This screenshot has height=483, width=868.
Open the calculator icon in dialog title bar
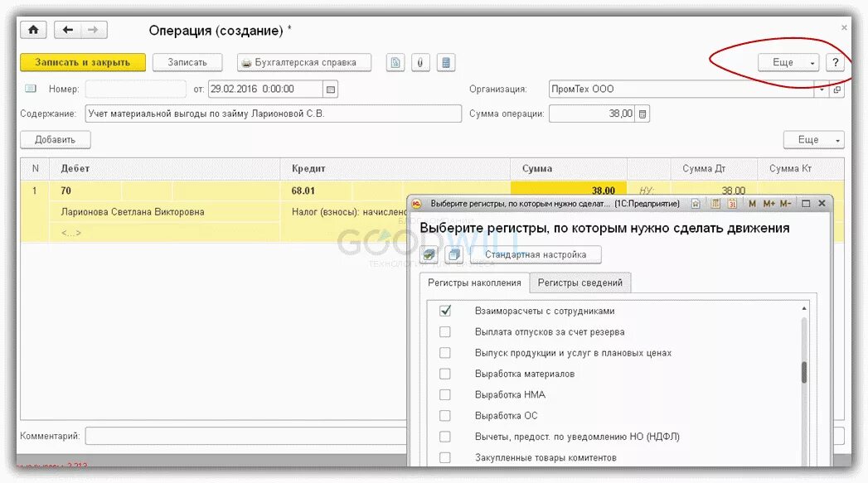715,204
